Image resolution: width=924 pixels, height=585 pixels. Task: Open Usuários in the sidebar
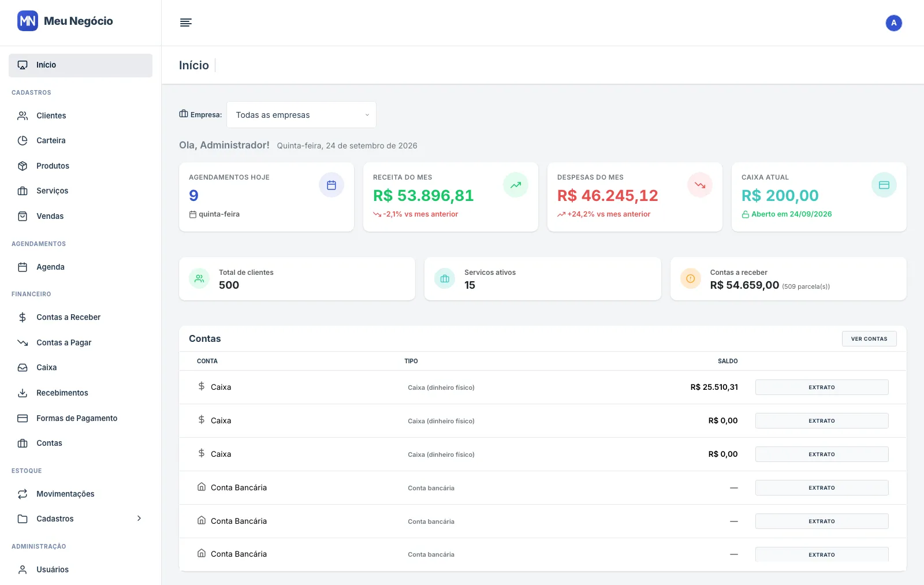pyautogui.click(x=80, y=569)
